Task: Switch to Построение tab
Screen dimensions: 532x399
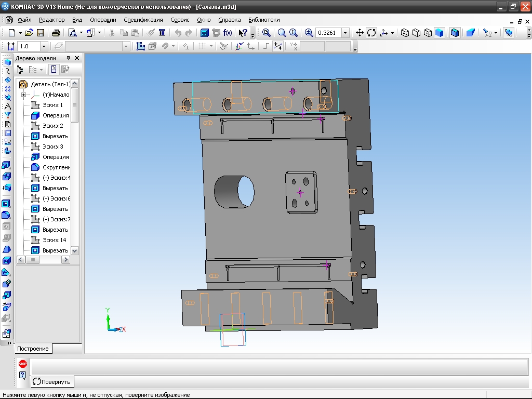Action: [x=33, y=349]
